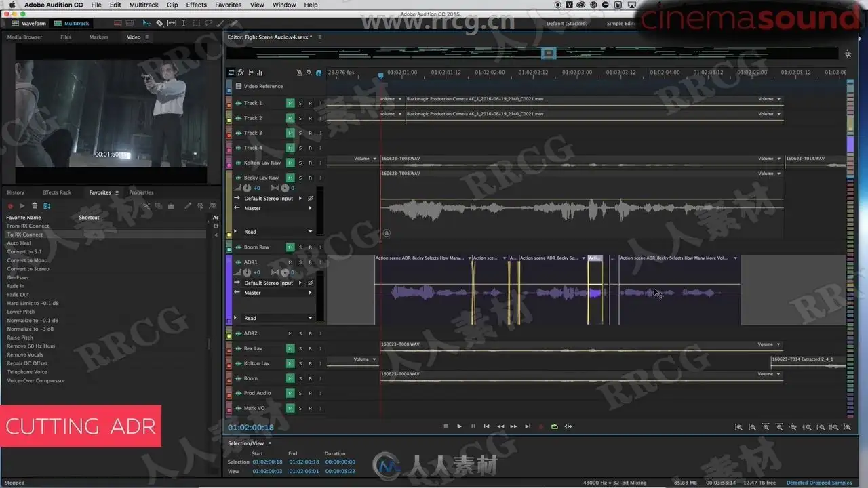Click the Zoom Out (Amplitude) icon

[752, 427]
